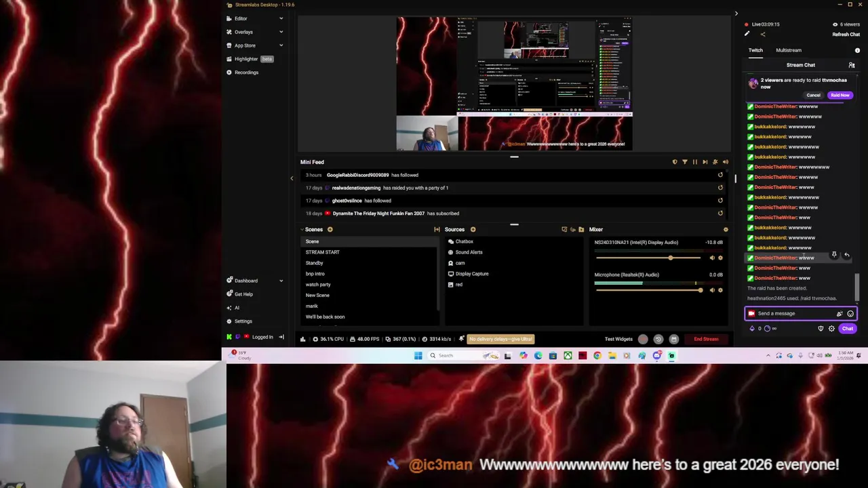Add a new scene with plus icon
Viewport: 868px width, 488px height.
[x=330, y=230]
